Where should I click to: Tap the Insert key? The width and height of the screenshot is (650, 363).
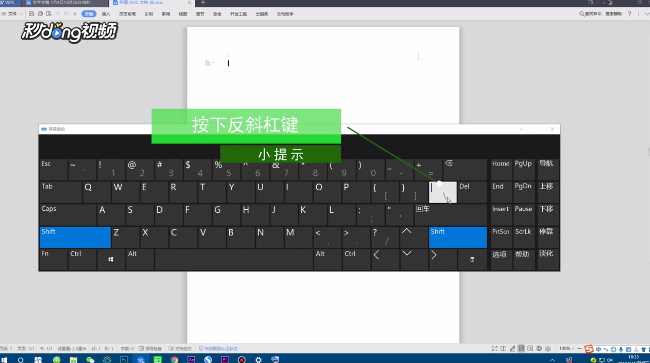[x=501, y=215]
